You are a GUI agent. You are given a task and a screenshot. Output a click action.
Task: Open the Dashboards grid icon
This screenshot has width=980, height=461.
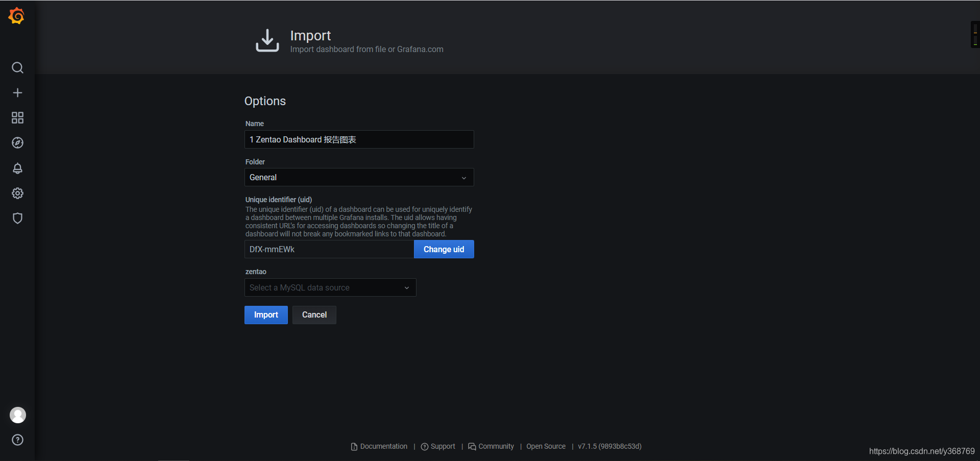coord(17,118)
